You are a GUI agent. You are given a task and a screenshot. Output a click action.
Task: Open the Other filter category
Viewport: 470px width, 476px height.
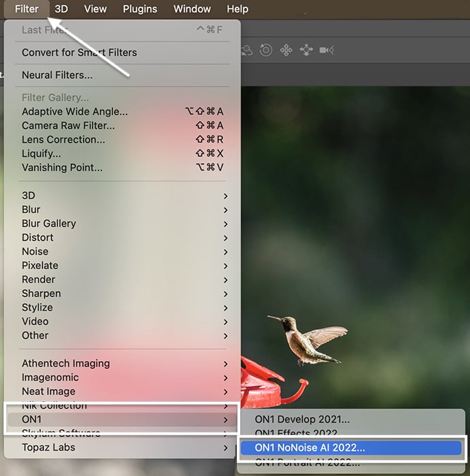(122, 335)
